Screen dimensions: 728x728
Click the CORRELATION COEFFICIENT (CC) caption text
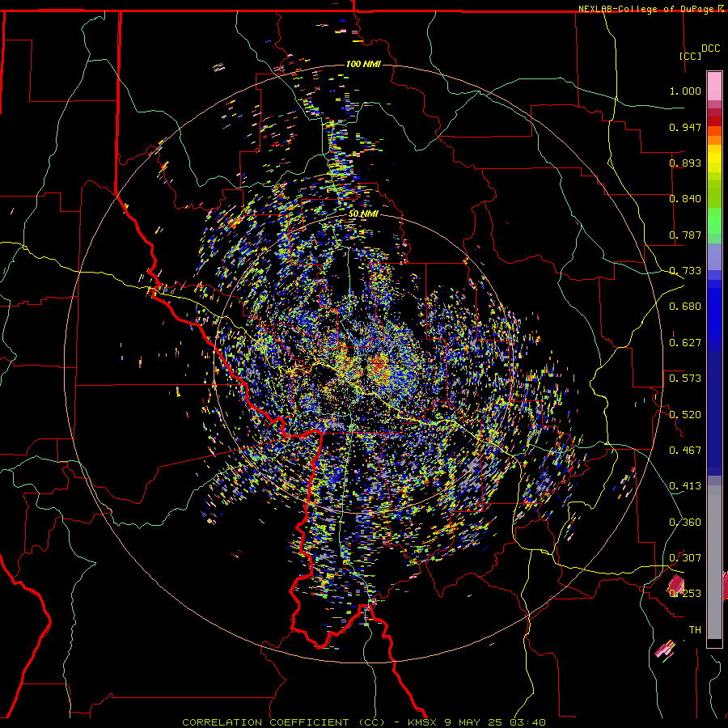tap(283, 722)
